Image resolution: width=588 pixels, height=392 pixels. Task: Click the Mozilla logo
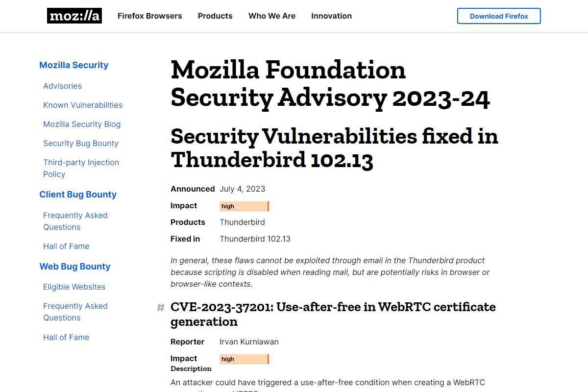(74, 16)
